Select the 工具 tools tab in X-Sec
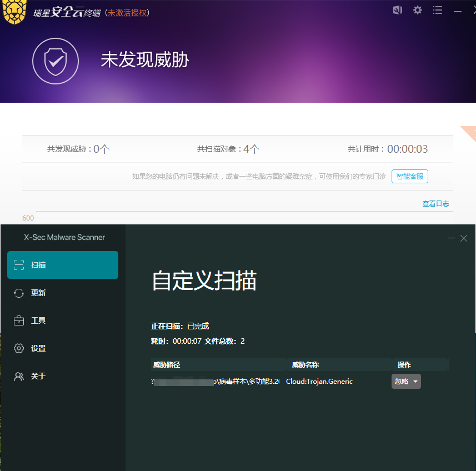 tap(63, 320)
